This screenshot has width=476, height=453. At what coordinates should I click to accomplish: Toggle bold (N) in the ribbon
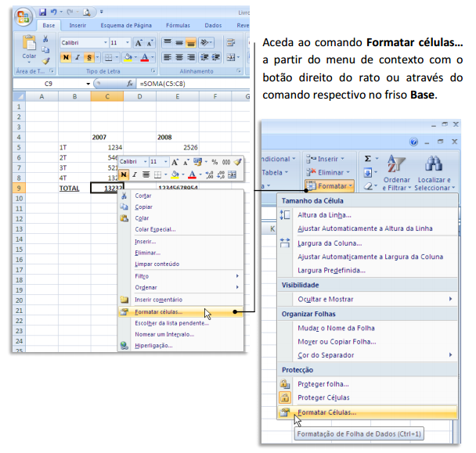click(66, 57)
